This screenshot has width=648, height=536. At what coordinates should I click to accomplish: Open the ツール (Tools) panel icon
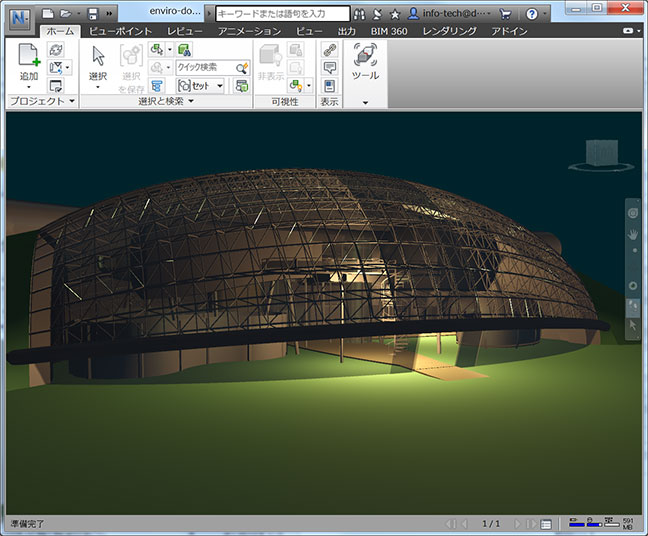pos(365,56)
